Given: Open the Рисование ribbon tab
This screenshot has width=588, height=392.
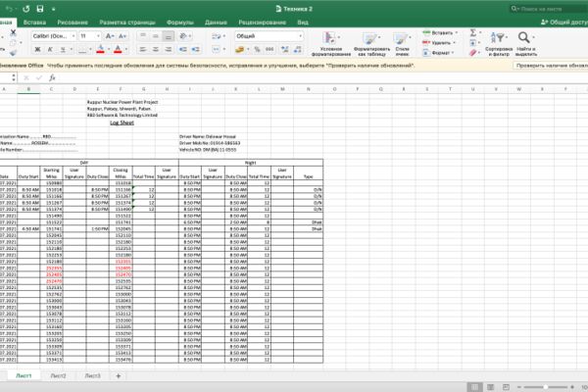Looking at the screenshot, I should (x=73, y=23).
